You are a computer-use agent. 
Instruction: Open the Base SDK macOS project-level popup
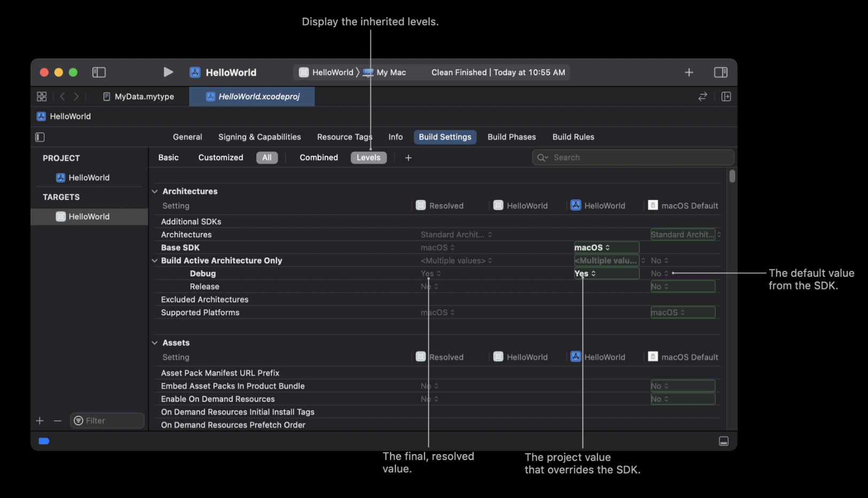click(606, 247)
